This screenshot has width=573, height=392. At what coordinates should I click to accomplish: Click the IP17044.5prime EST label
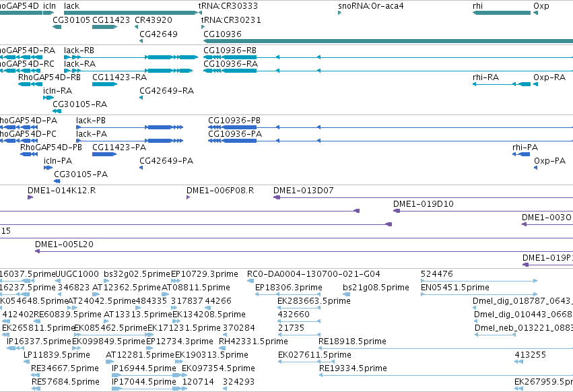point(144,382)
